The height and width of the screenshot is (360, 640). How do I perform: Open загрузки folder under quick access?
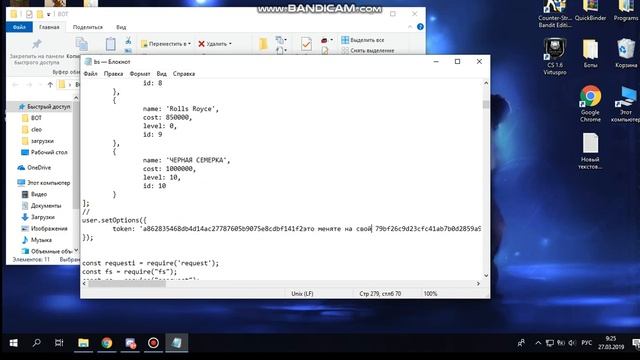coord(38,141)
